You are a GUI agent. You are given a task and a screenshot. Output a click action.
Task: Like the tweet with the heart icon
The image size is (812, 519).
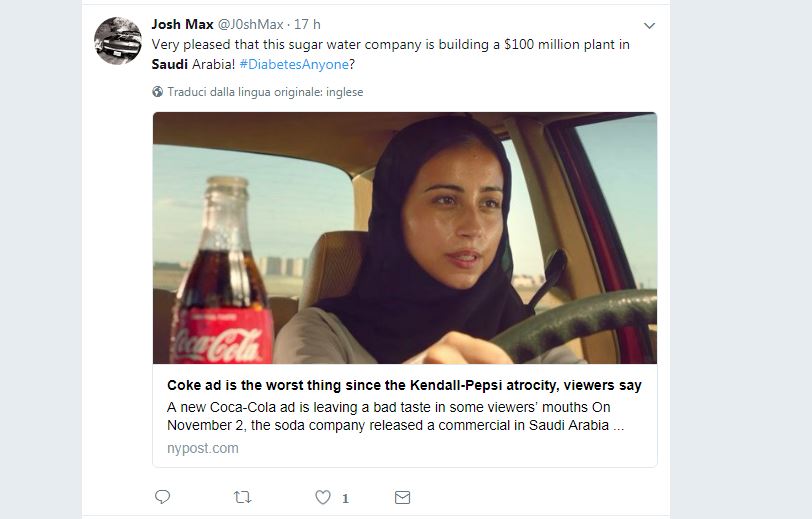322,497
